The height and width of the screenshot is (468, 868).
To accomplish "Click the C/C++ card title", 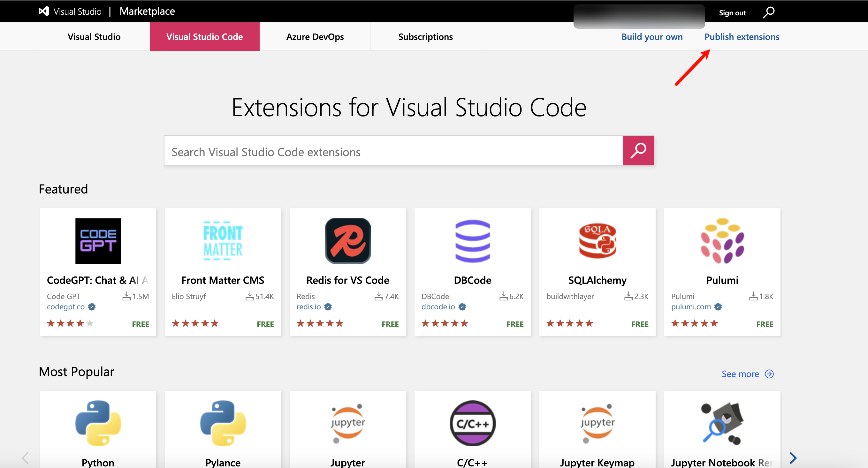I will click(472, 462).
